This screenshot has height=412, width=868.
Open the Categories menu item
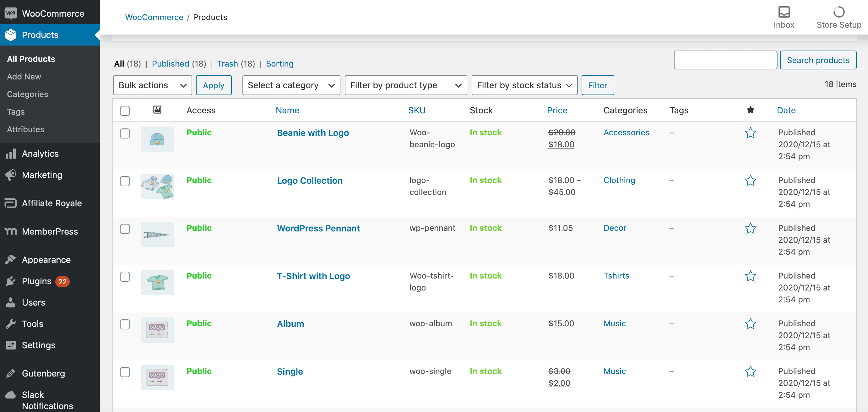(27, 94)
